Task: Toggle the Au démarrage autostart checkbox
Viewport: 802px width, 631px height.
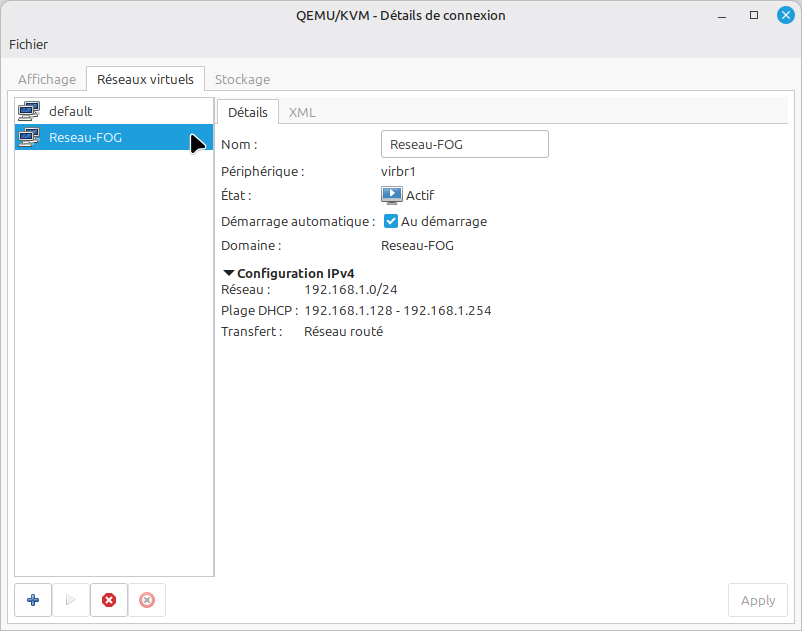Action: [391, 221]
